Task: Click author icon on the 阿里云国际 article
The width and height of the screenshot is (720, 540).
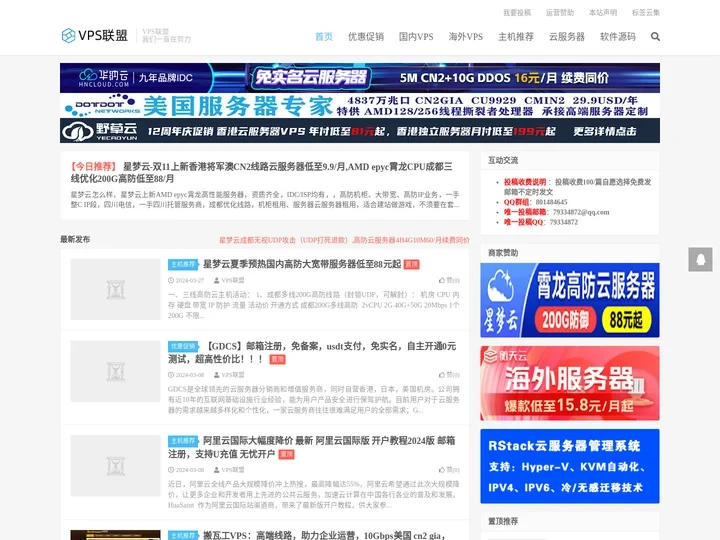Action: (x=216, y=470)
